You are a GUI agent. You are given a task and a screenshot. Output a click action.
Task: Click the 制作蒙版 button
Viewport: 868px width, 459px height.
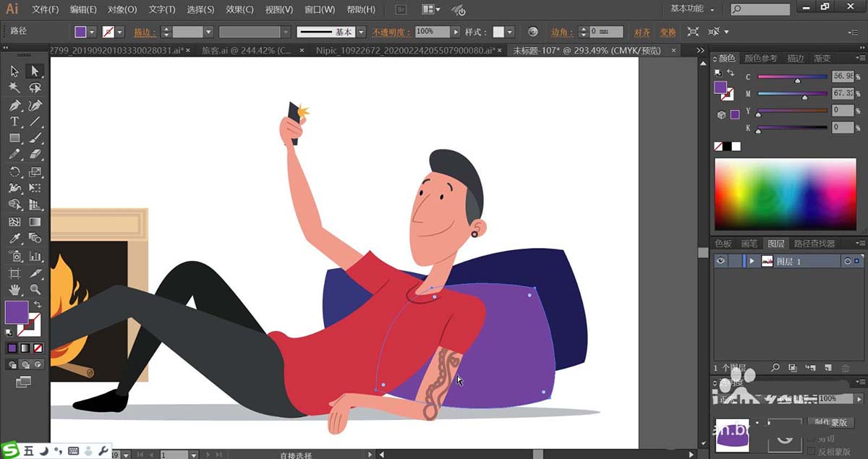(830, 423)
